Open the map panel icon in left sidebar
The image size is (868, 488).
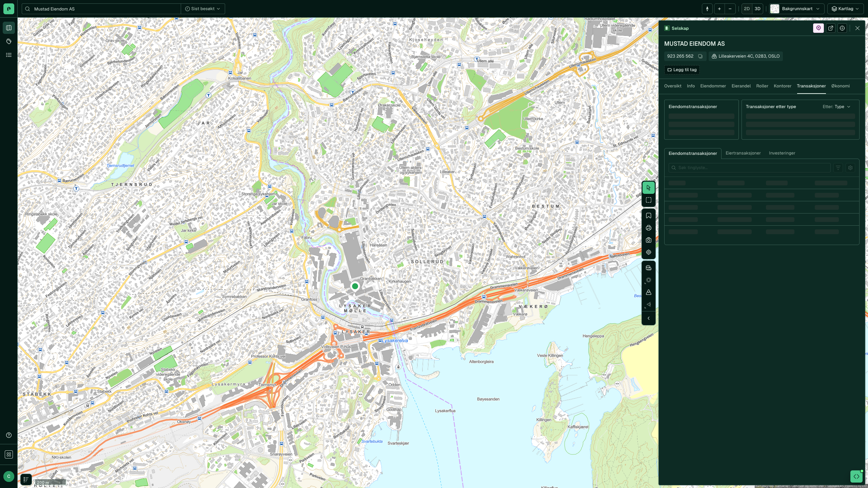tap(9, 28)
